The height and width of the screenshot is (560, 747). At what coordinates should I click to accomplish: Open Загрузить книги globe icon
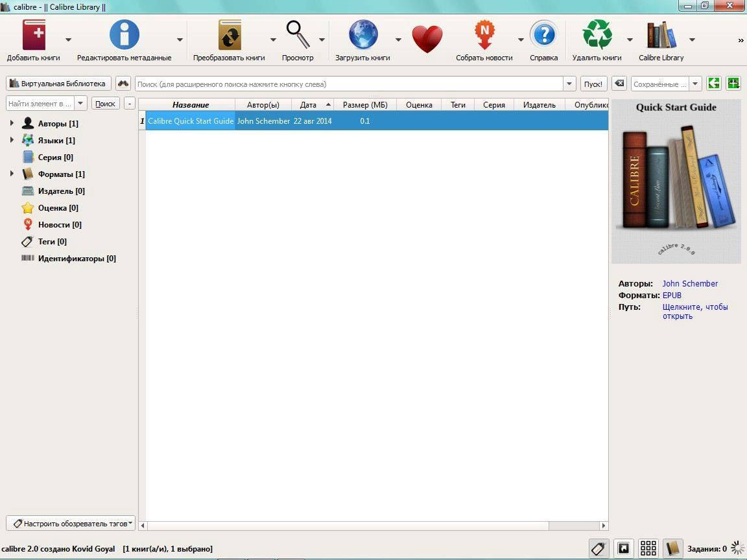click(363, 35)
